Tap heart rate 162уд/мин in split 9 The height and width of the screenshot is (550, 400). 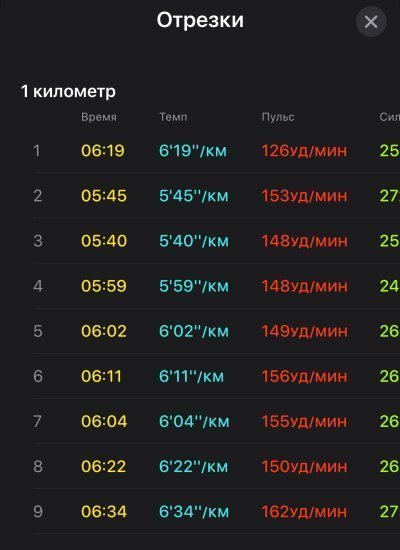point(304,512)
